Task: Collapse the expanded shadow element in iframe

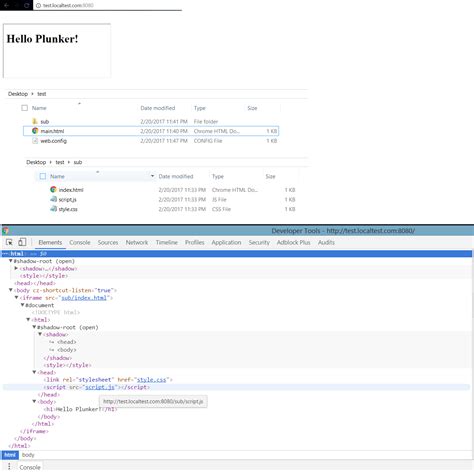Action: (40, 334)
